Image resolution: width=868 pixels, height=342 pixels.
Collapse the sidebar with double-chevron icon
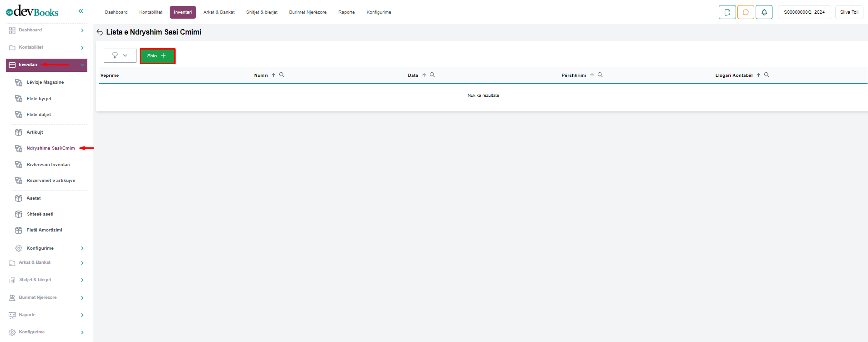(81, 11)
